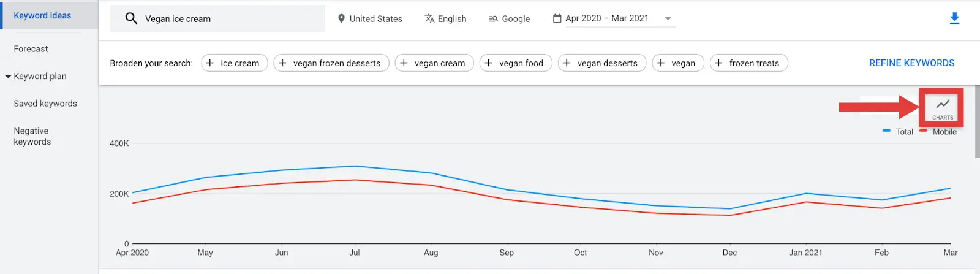
Task: Click the location pin icon
Action: (341, 18)
